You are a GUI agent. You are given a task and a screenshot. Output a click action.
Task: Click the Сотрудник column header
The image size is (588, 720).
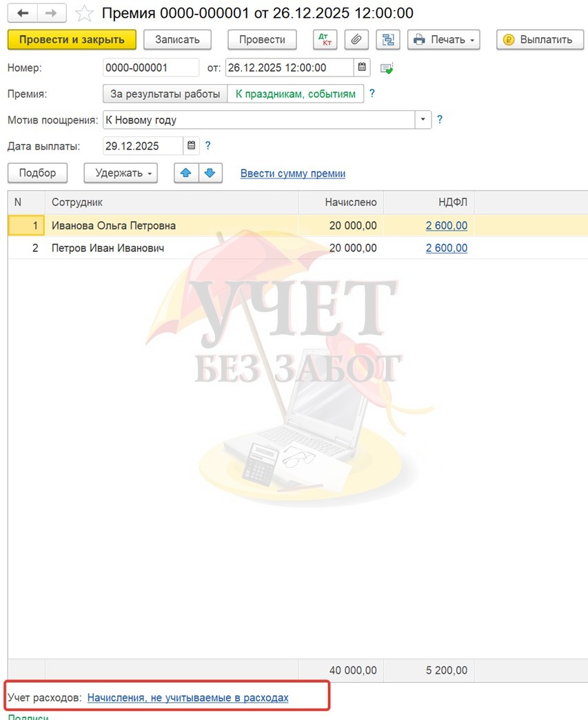[x=172, y=203]
